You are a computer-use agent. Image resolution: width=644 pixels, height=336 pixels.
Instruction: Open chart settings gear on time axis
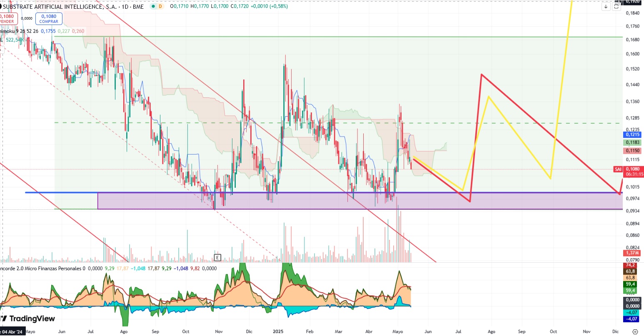point(635,332)
